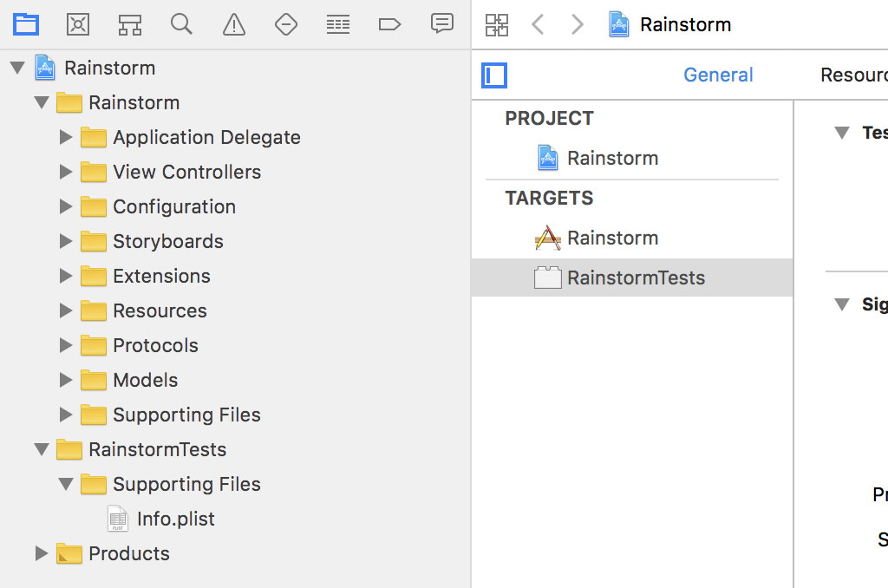
Task: Collapse the Rainstorm project root group
Action: [x=19, y=68]
